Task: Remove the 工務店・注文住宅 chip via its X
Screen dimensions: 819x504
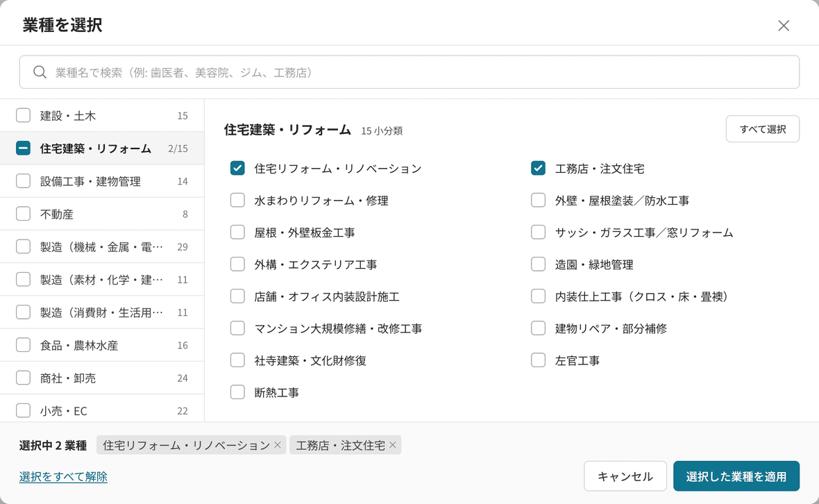Action: 393,445
